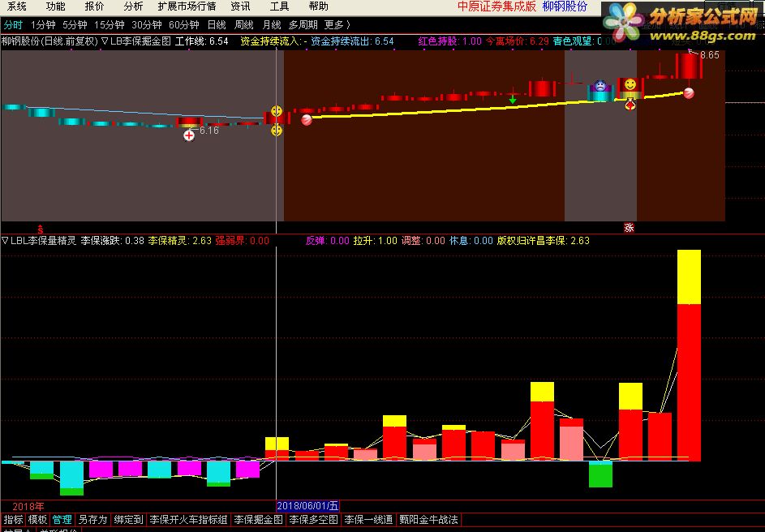Screen dimensions: 765x532
Task: Click the 版权归许昌李保: 2.63 text
Action: click(x=543, y=240)
